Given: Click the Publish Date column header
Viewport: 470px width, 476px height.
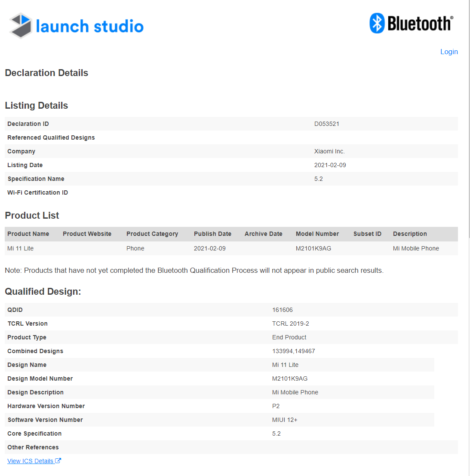Looking at the screenshot, I should click(213, 234).
